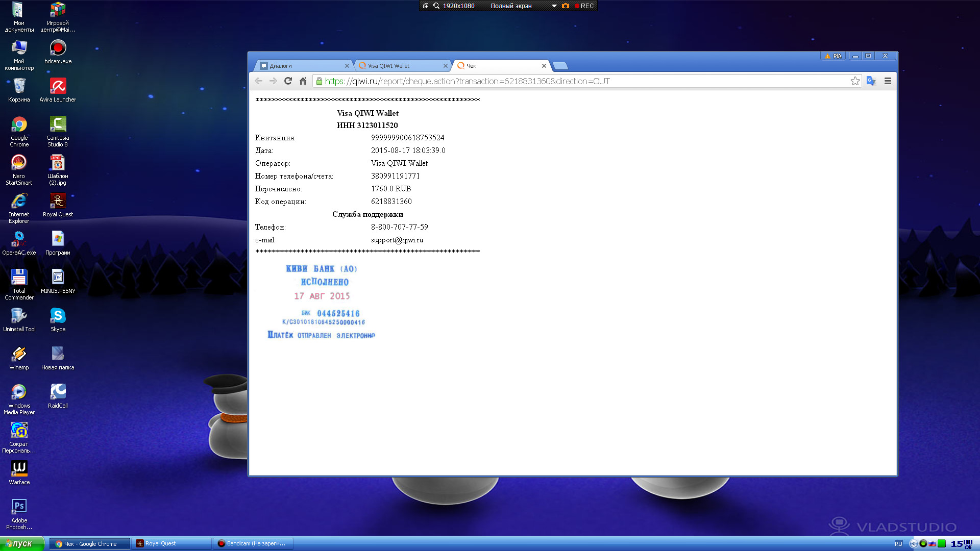Open Новая папка folder icon
Image resolution: width=980 pixels, height=551 pixels.
[58, 358]
